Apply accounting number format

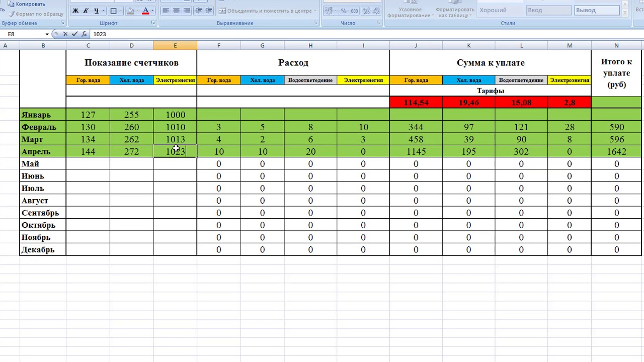[x=330, y=11]
